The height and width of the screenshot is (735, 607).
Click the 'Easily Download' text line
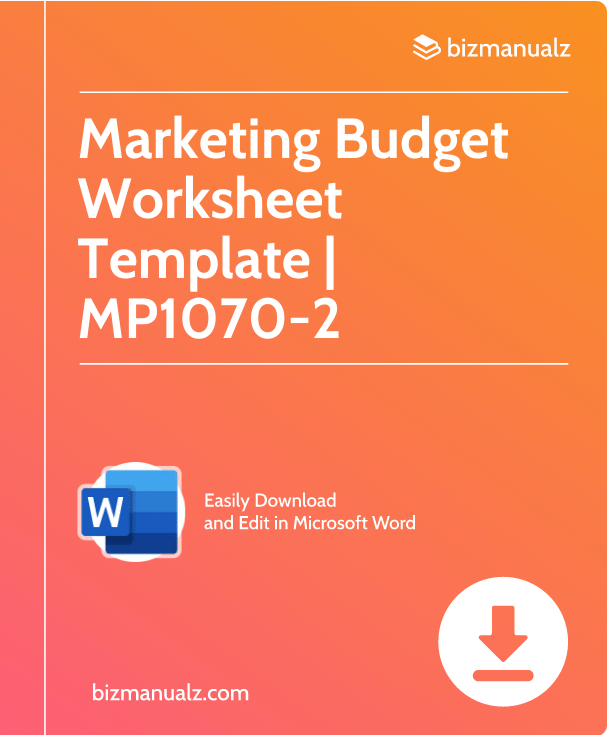point(270,501)
